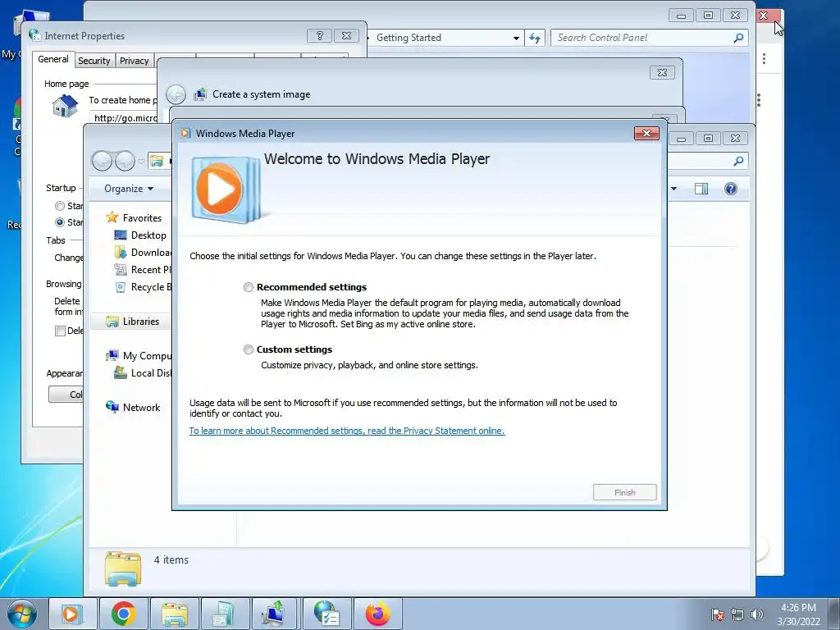Switch to the General tab in Internet Properties

(53, 59)
